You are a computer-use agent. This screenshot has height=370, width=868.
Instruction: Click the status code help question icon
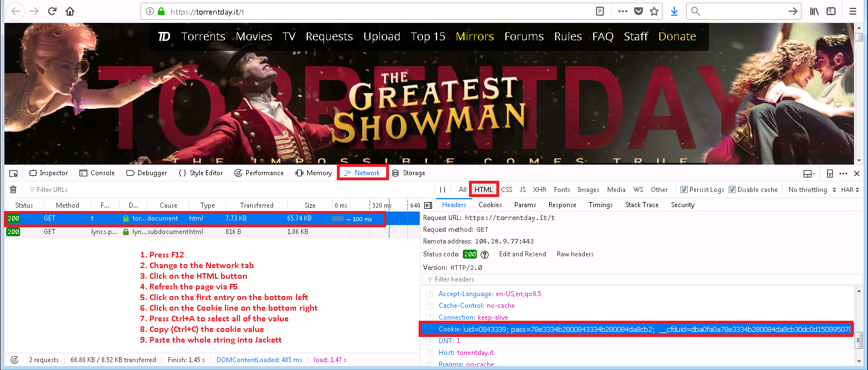click(x=485, y=254)
